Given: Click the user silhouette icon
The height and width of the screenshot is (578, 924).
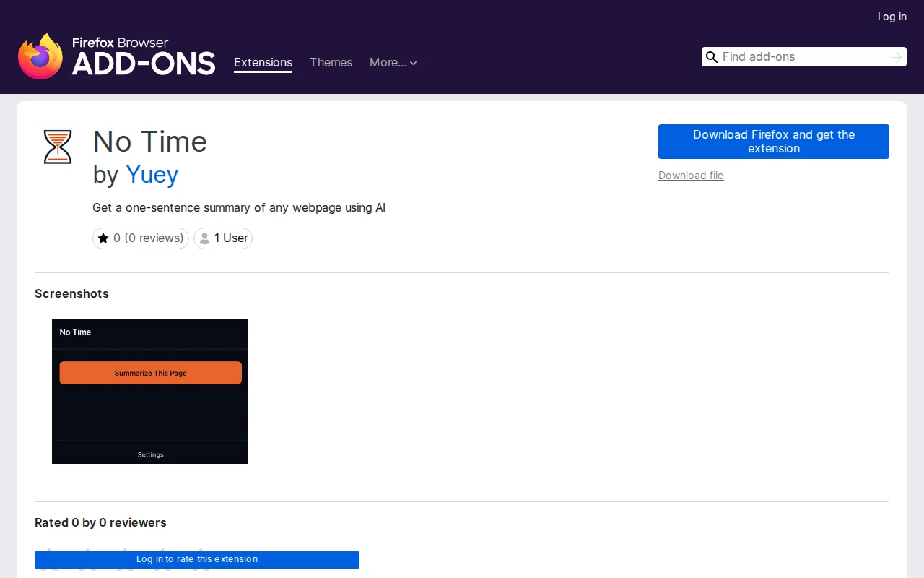Looking at the screenshot, I should (204, 238).
